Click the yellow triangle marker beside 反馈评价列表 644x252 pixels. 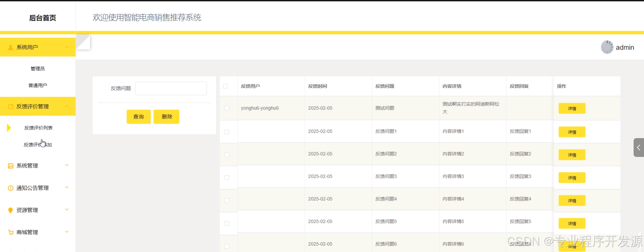click(9, 128)
